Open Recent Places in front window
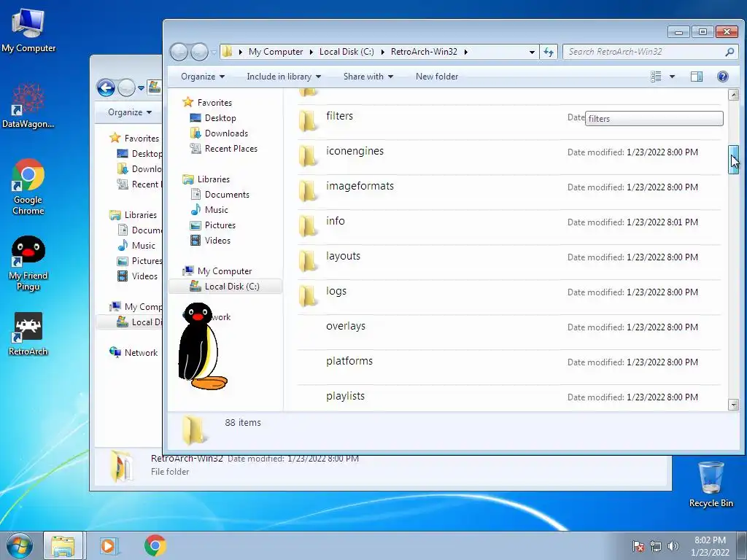This screenshot has height=560, width=747. click(231, 149)
